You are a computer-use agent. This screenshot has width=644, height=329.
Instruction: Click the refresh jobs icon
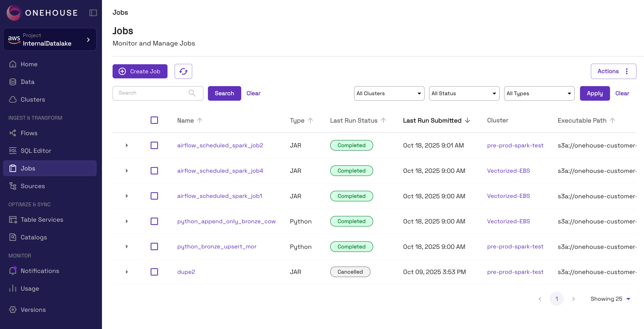(183, 71)
